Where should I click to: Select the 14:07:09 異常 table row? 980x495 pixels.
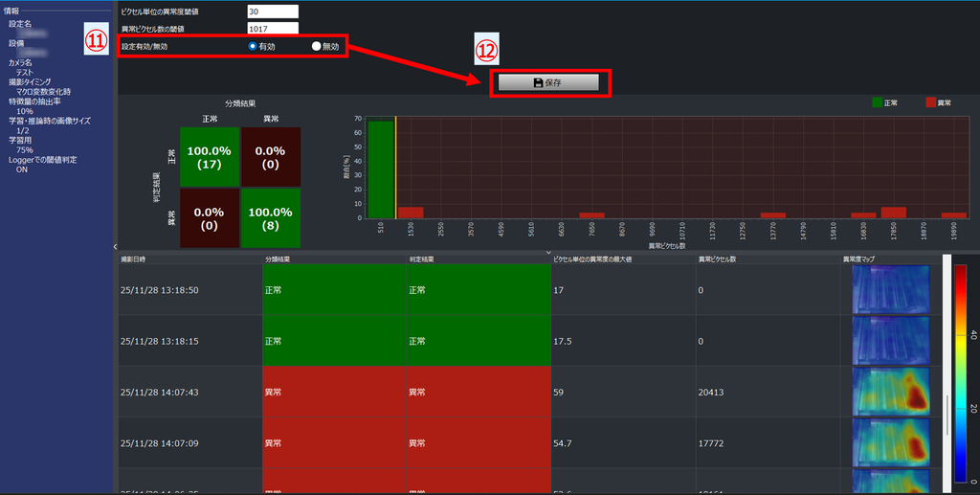point(530,443)
